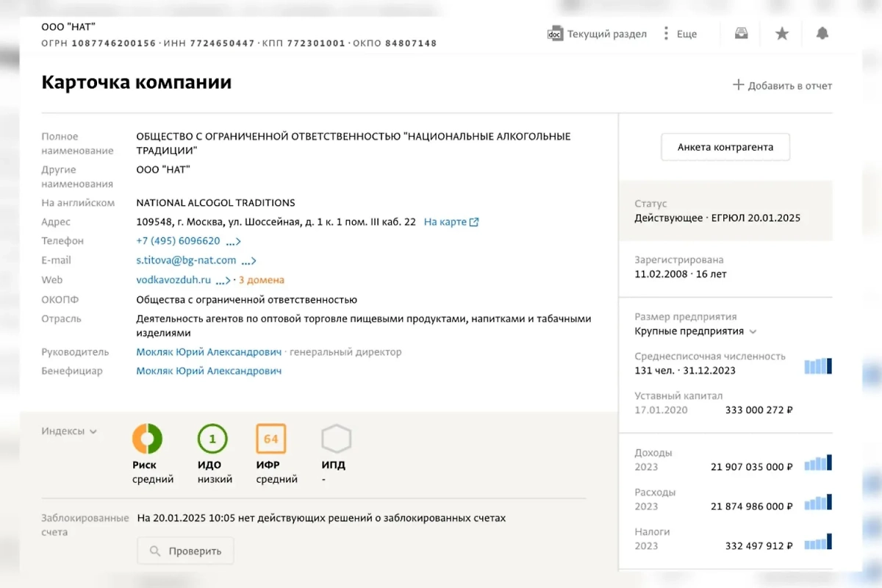
Task: Collapse the Индексы section chevron
Action: coord(93,431)
